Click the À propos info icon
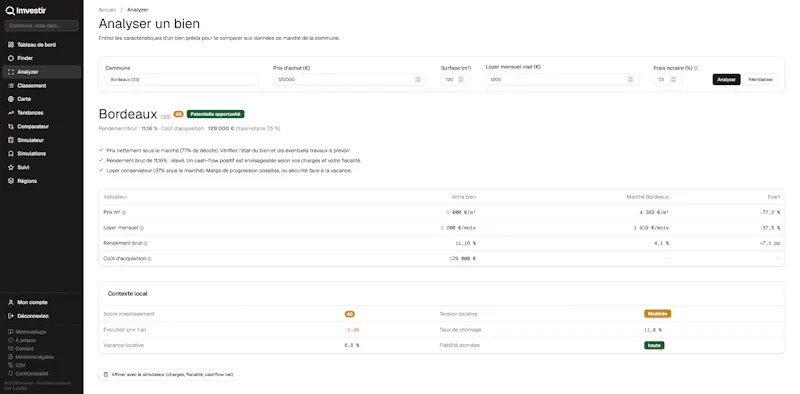Image resolution: width=800 pixels, height=394 pixels. 11,340
